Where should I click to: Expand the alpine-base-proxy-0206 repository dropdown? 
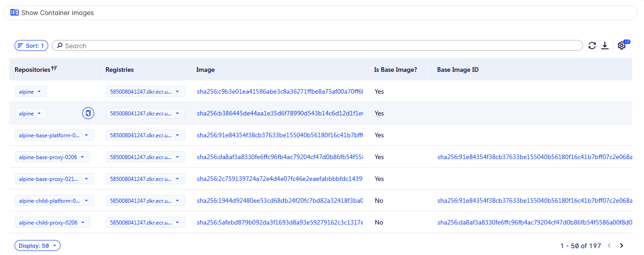click(52, 157)
